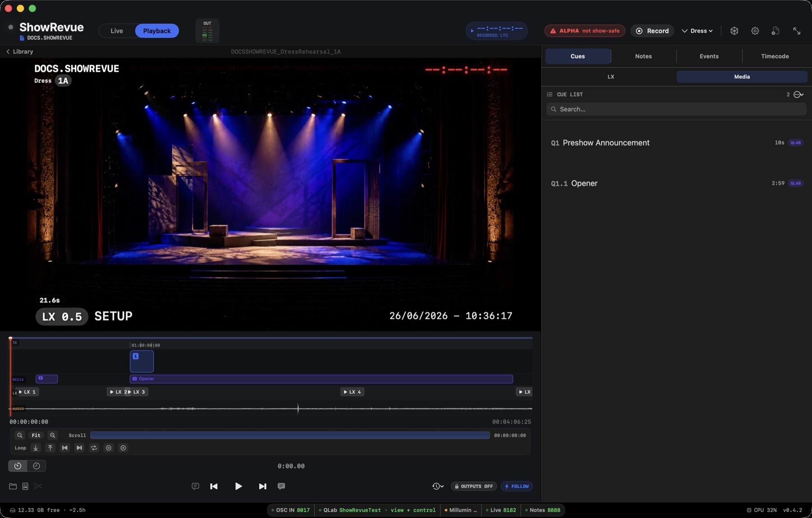
Task: Click the RECORDED LTC timecode indicator
Action: (497, 31)
